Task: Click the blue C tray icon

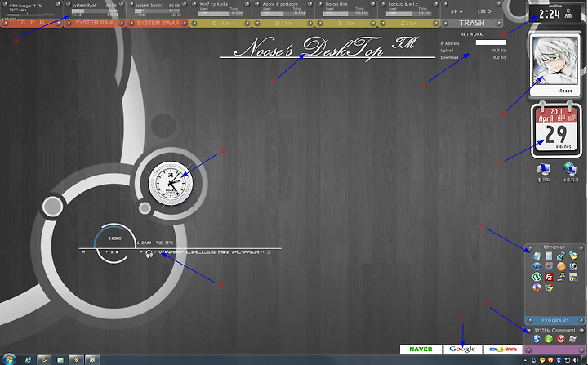Action: point(559,360)
